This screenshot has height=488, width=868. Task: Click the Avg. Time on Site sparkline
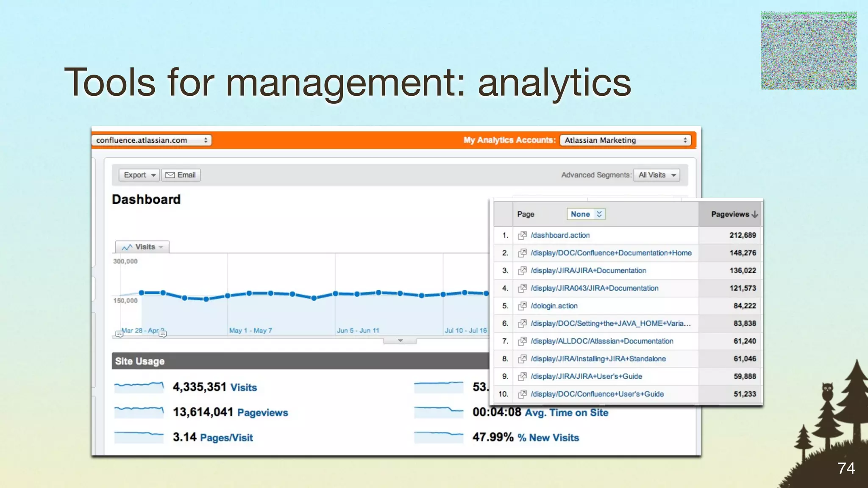(439, 412)
